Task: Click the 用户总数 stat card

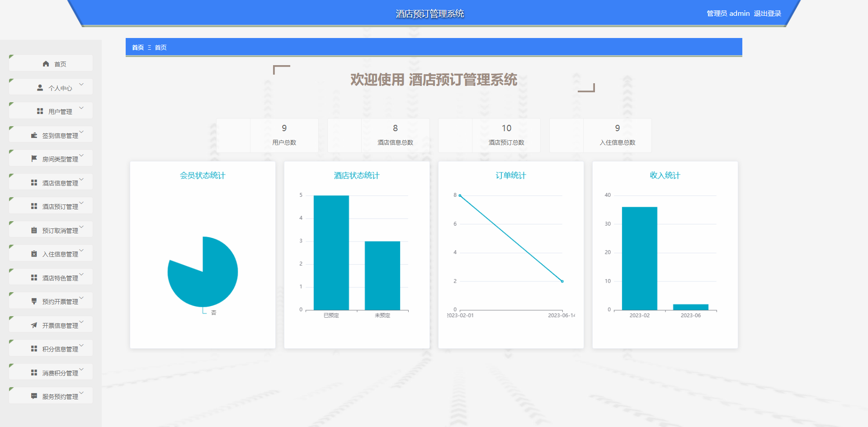Action: 267,135
